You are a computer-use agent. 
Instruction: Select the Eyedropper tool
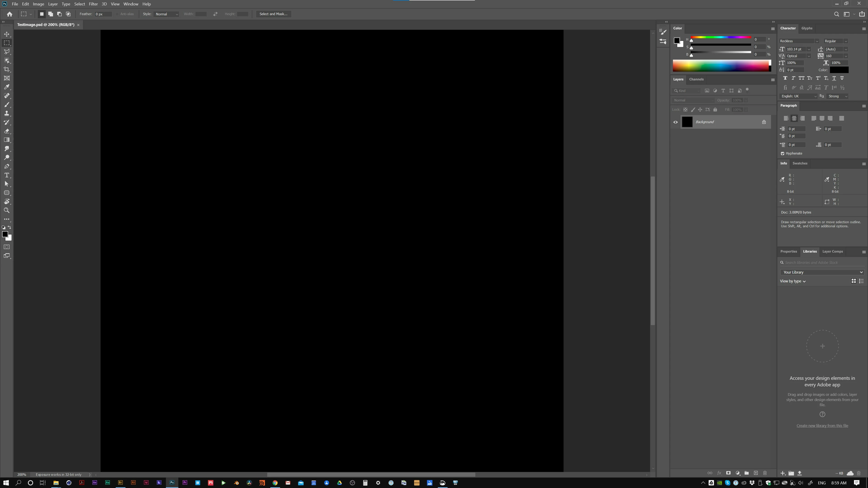(7, 87)
